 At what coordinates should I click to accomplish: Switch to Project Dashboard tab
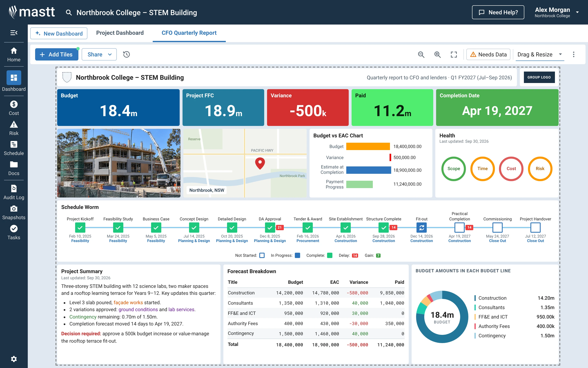tap(120, 33)
